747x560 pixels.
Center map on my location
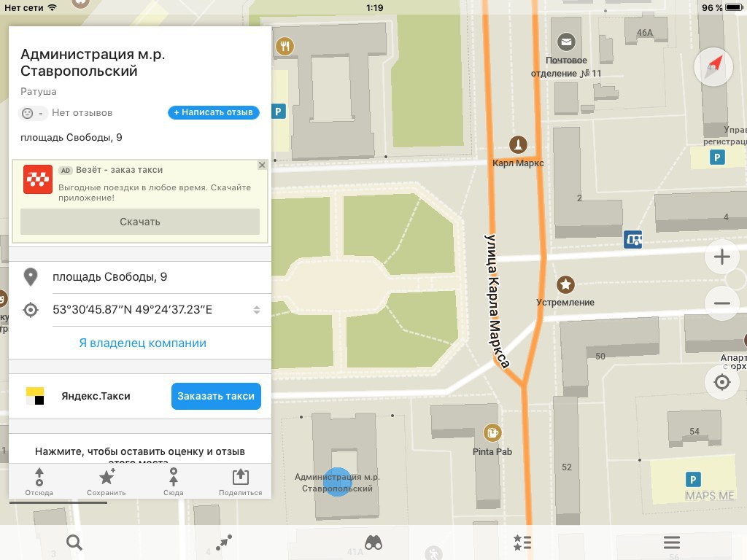tap(721, 382)
